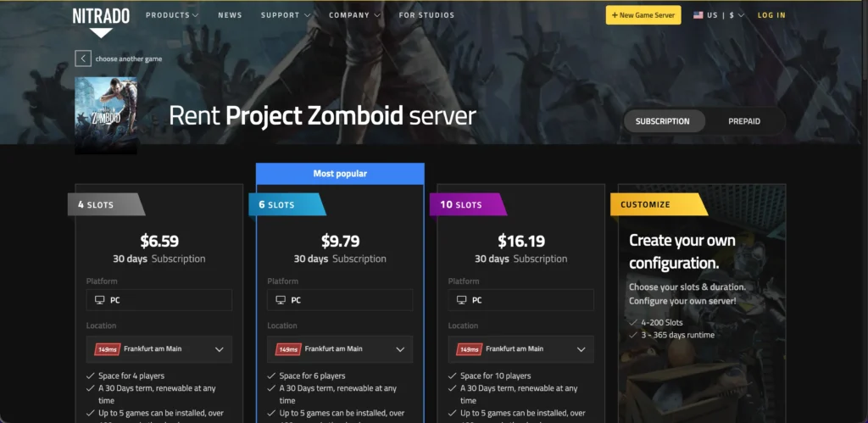Screen dimensions: 868x423
Task: Click checkmark beside 'Space for 10 players'
Action: (453, 376)
